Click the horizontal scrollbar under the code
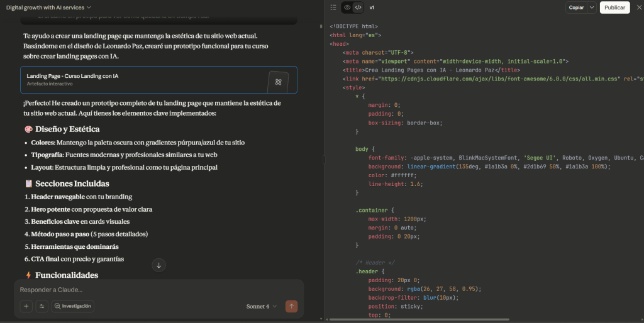This screenshot has height=323, width=644. [419, 319]
